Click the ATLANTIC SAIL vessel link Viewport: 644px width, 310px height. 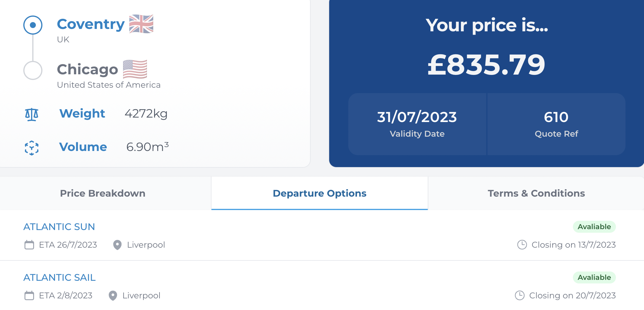pos(59,277)
